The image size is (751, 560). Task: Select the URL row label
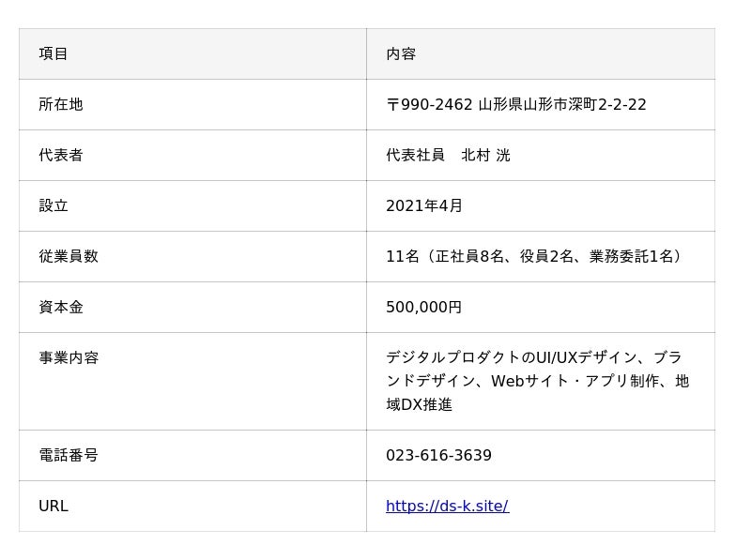click(54, 506)
